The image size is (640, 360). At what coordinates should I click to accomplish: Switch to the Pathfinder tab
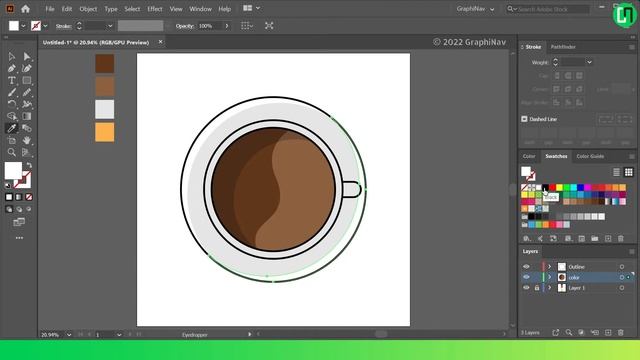coord(563,47)
